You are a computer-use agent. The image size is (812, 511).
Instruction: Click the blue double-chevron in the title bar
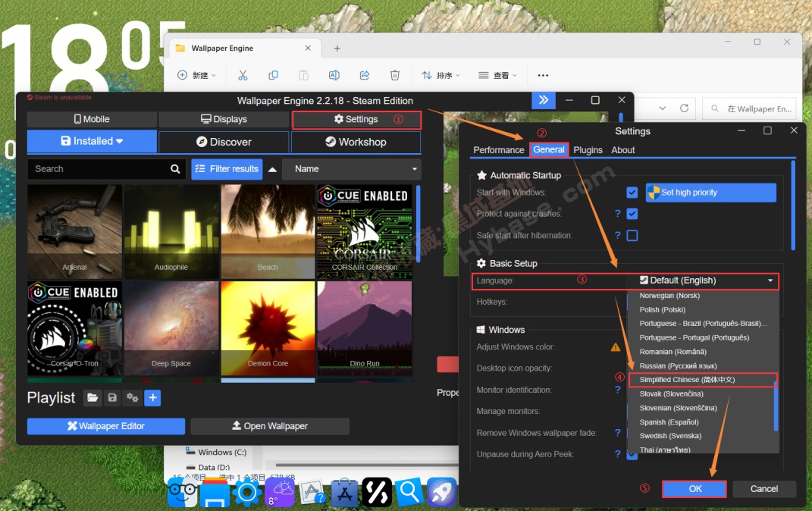coord(544,100)
